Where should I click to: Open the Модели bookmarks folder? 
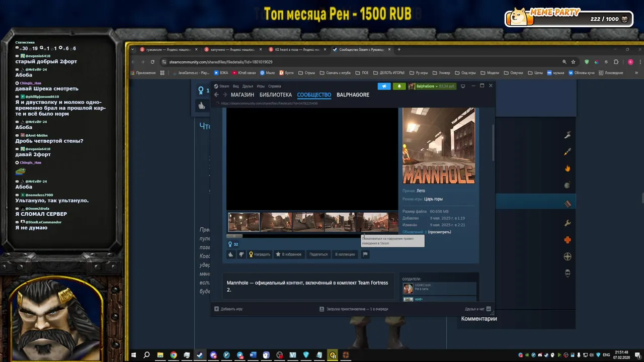(490, 73)
